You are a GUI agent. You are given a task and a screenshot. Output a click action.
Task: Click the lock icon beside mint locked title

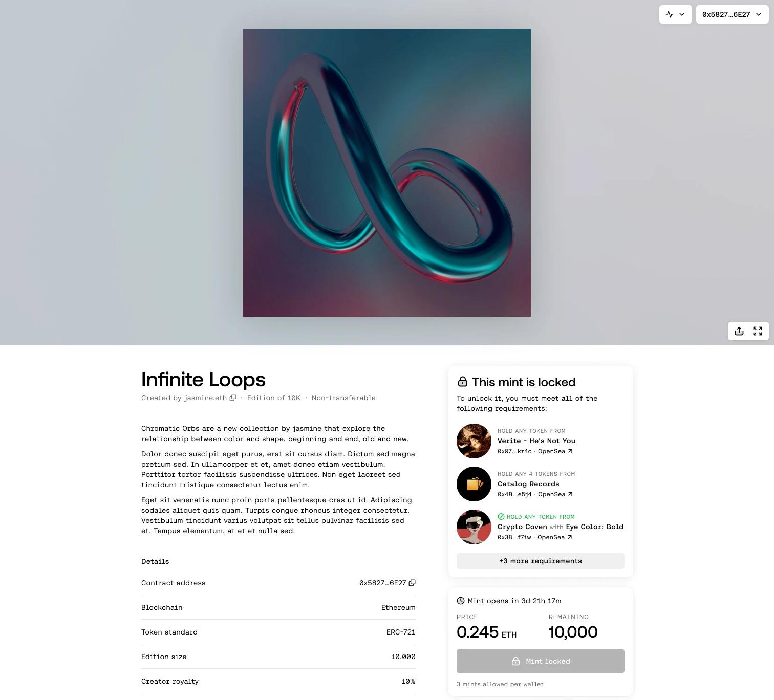(x=462, y=382)
